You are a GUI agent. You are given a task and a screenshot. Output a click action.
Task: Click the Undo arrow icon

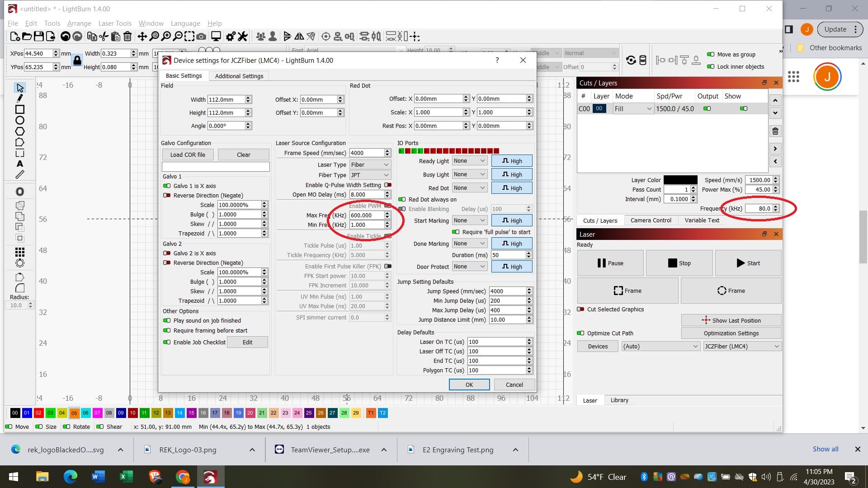click(x=65, y=37)
